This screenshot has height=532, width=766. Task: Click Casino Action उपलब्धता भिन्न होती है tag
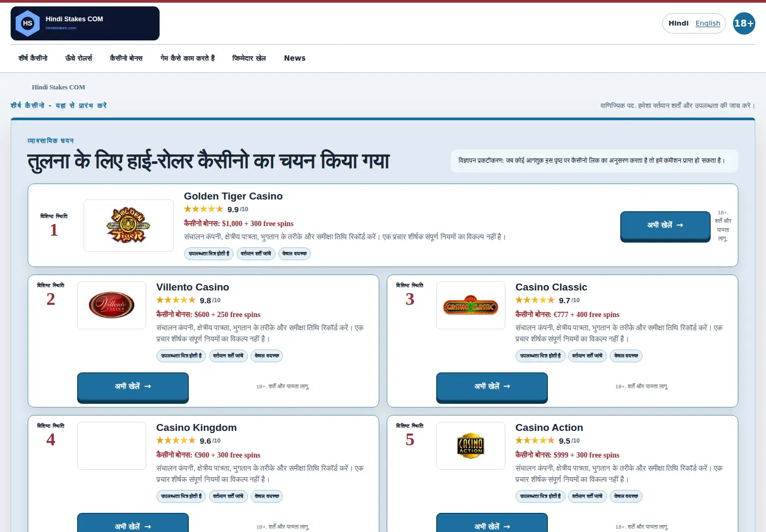pos(540,496)
